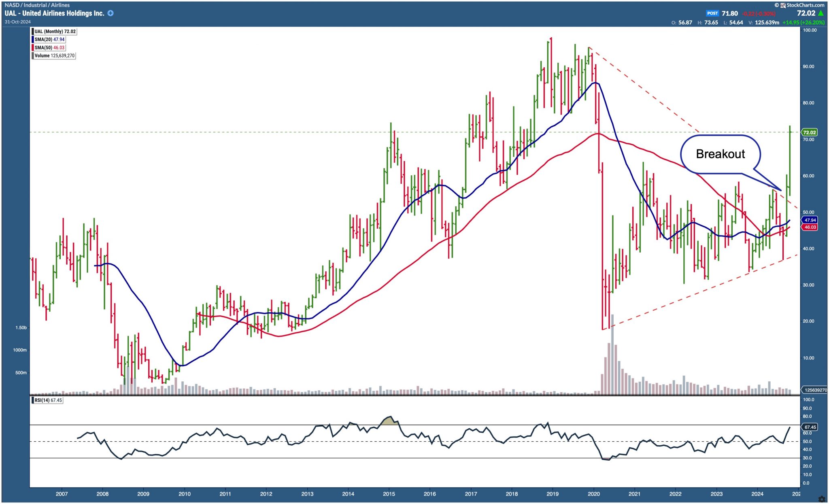Click the blue 47.94 SMA tag on axis
Screen dimensions: 829x504
point(810,220)
